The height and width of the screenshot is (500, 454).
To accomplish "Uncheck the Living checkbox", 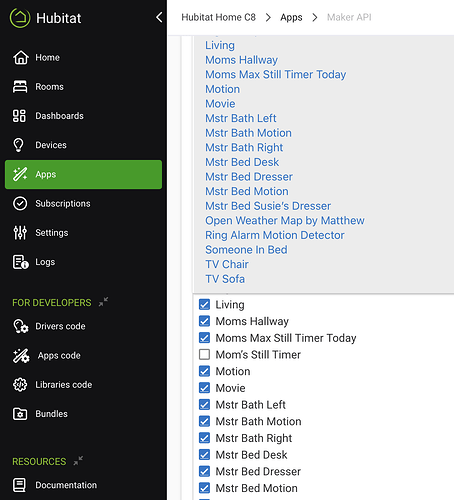I will pyautogui.click(x=204, y=304).
